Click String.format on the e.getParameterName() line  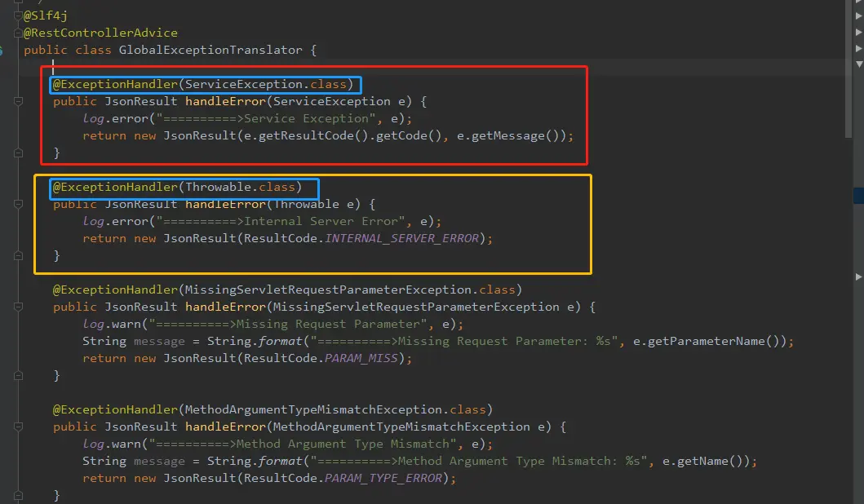coord(255,341)
